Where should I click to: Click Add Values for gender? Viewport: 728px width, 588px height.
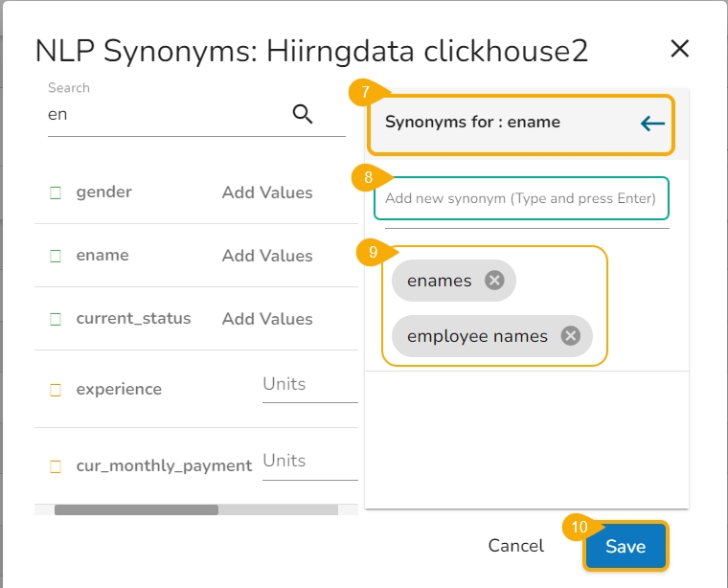(x=267, y=192)
